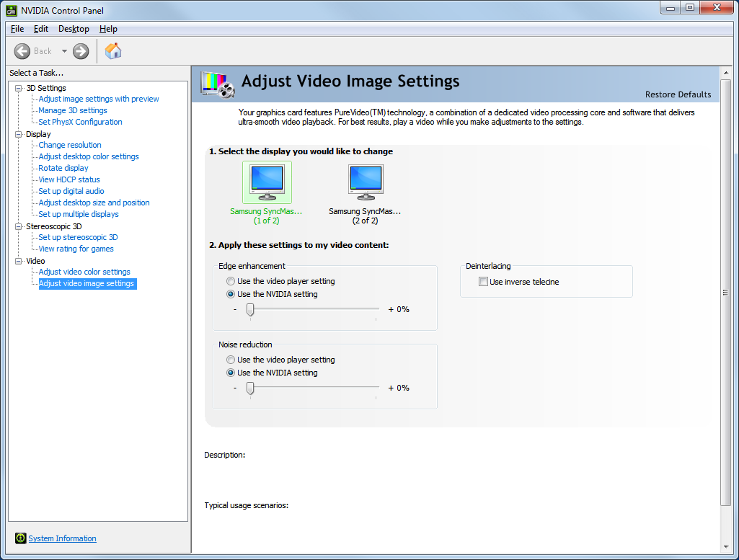The height and width of the screenshot is (560, 739).
Task: Collapse the 3D Settings tree node
Action: (18, 88)
